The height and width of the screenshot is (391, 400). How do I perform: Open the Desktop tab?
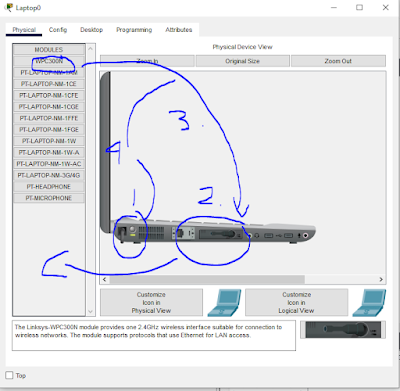pos(91,30)
